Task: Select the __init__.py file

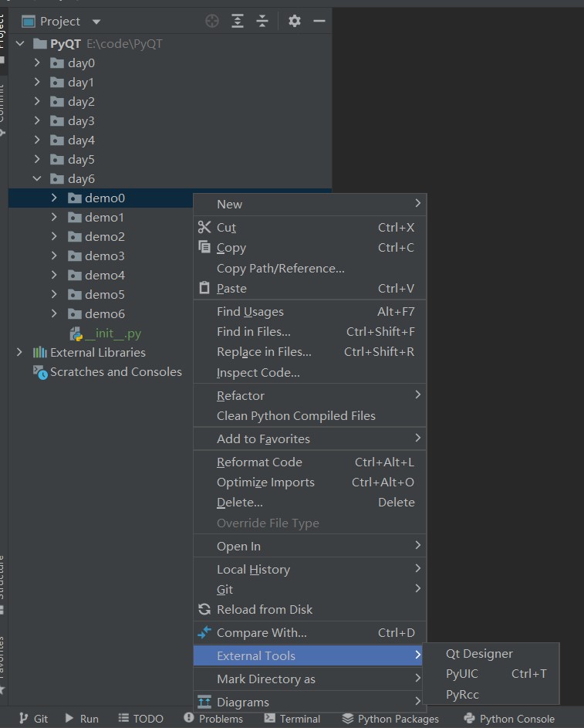Action: coord(100,334)
